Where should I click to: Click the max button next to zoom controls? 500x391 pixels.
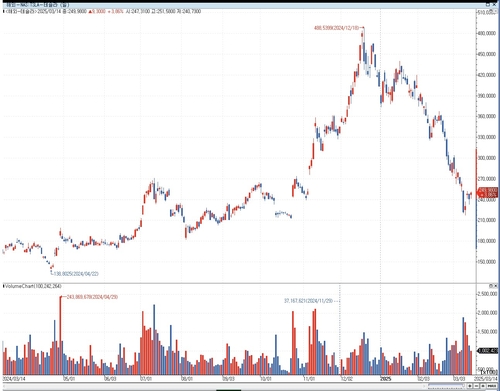click(492, 386)
